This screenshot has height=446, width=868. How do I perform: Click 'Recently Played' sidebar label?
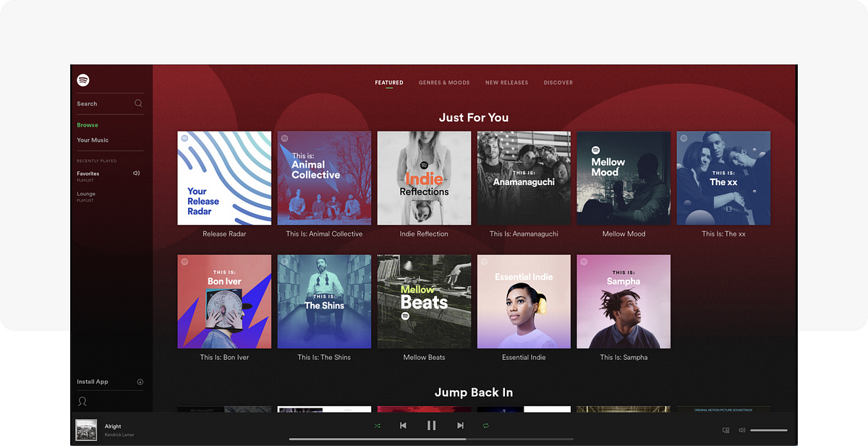click(x=97, y=161)
